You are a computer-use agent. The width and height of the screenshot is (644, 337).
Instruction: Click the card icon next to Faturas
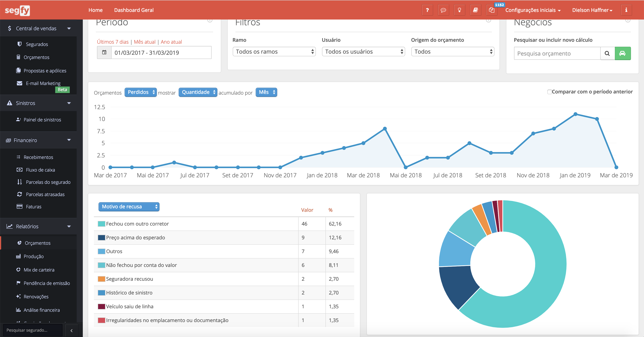(20, 206)
